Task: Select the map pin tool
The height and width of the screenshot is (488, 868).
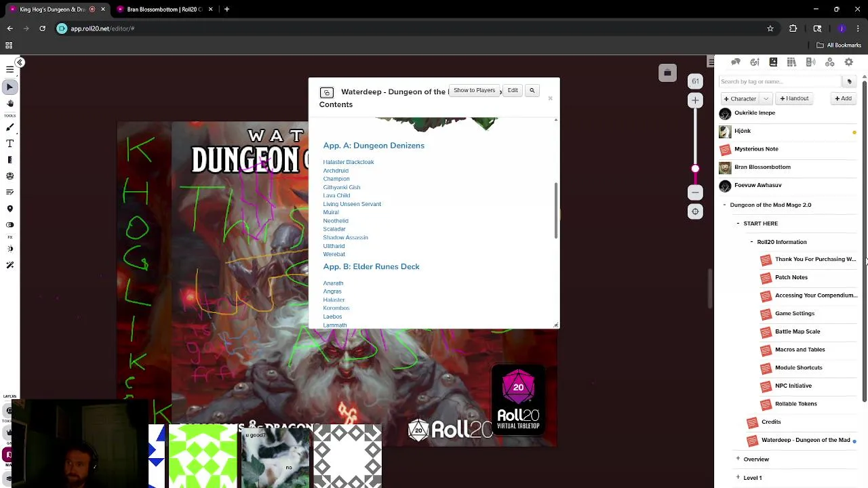Action: [x=9, y=209]
